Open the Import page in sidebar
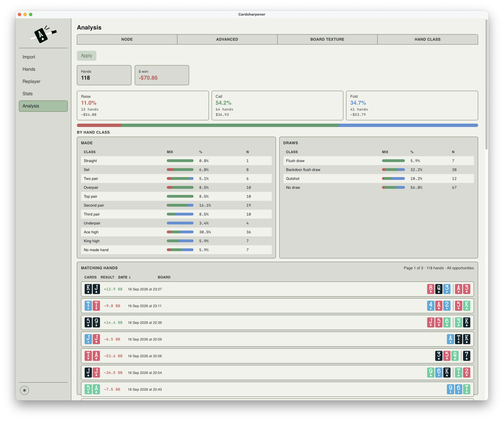The image size is (504, 421). [43, 57]
